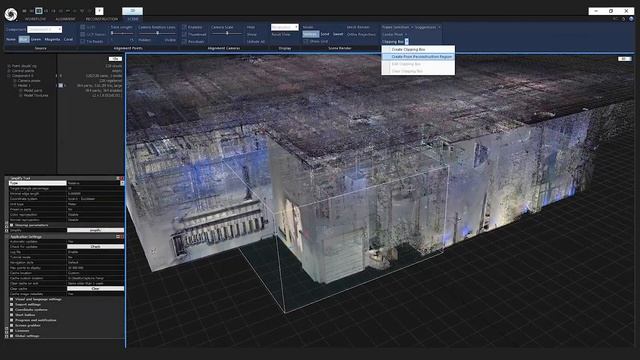Select Model parts in the scene tree
Image resolution: width=640 pixels, height=360 pixels.
coord(33,90)
